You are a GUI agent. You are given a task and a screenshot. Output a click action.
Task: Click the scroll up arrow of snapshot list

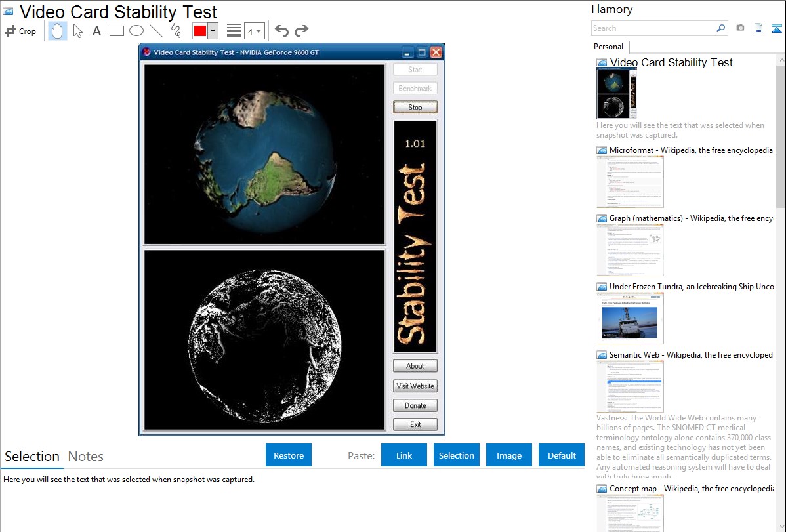[781, 60]
